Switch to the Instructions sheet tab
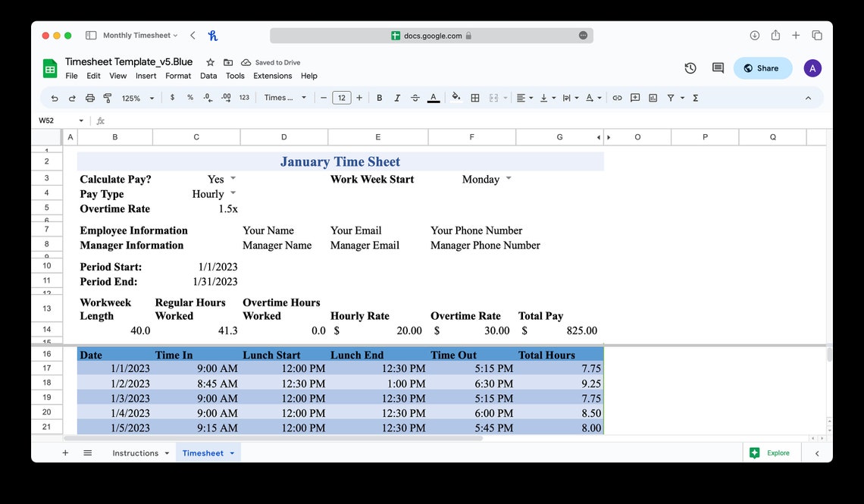 [134, 452]
